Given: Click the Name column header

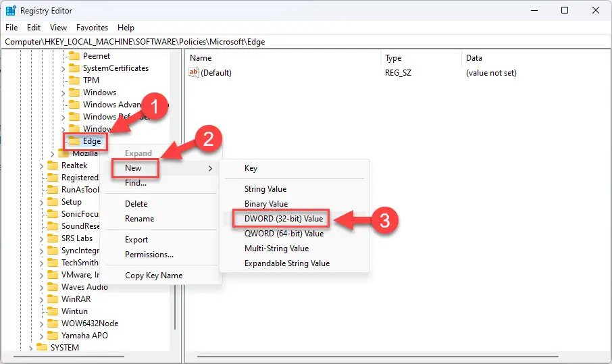Looking at the screenshot, I should (x=283, y=58).
